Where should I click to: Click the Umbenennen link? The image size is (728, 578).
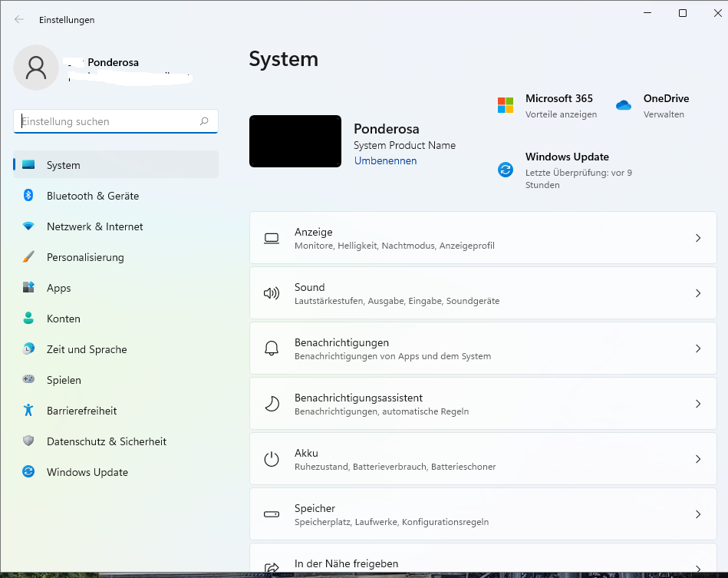coord(385,160)
